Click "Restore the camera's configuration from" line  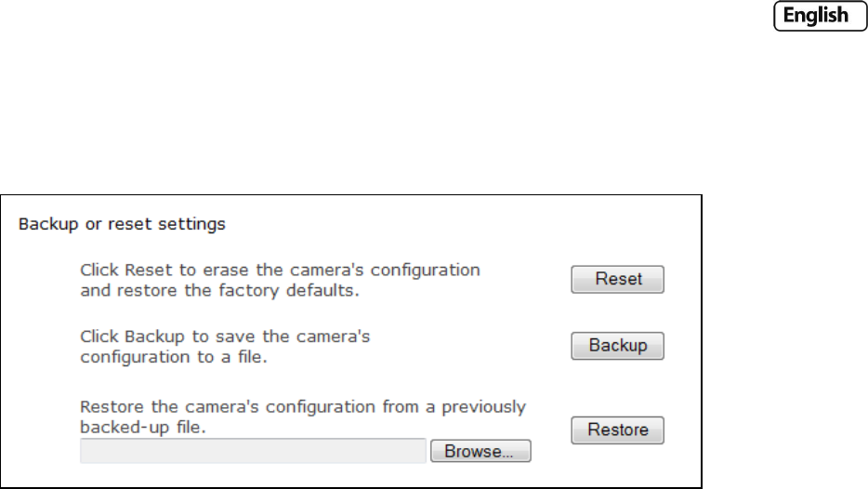303,406
